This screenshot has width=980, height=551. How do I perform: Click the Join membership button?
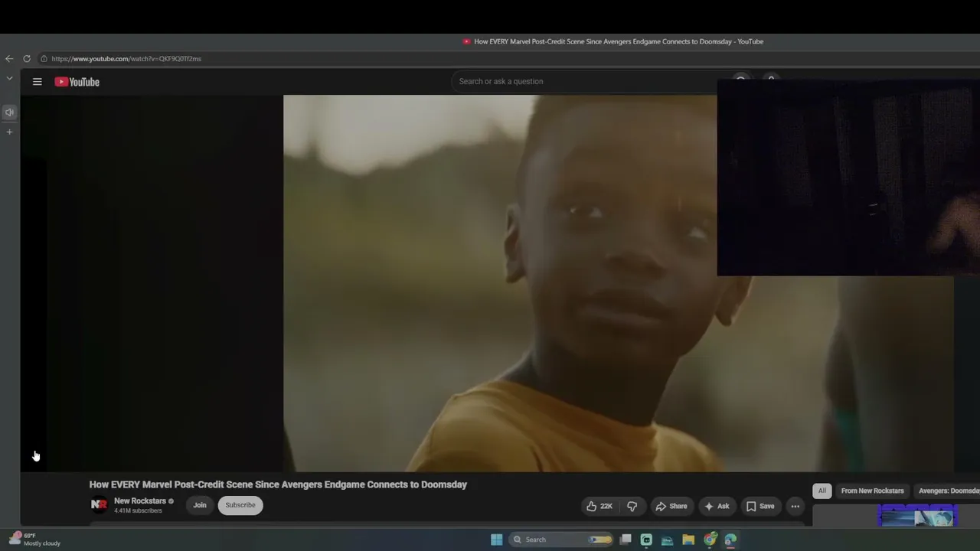pos(200,505)
